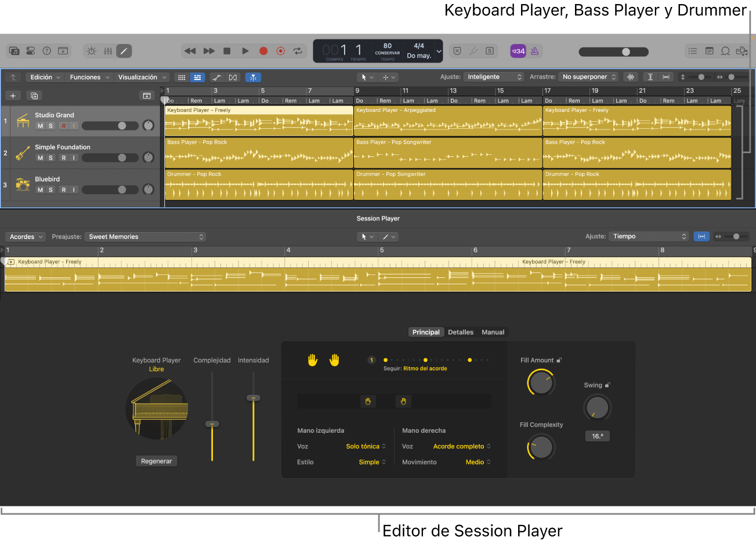Open the Mixer faders button
756x543 pixels.
click(108, 51)
